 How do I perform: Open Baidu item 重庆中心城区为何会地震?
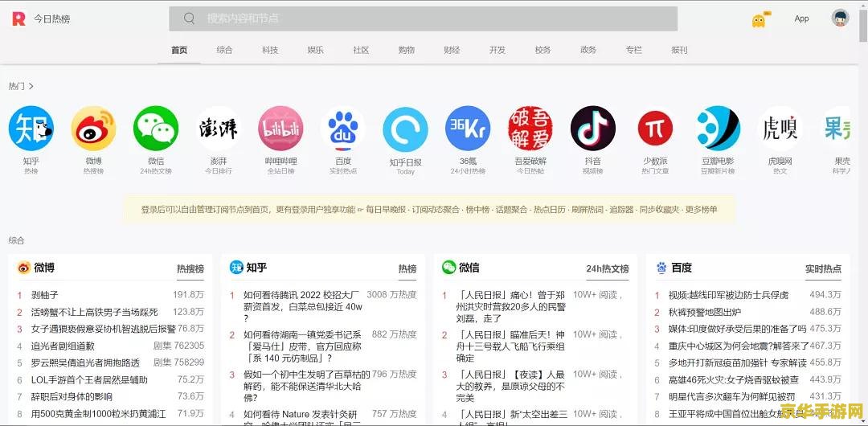[739, 346]
